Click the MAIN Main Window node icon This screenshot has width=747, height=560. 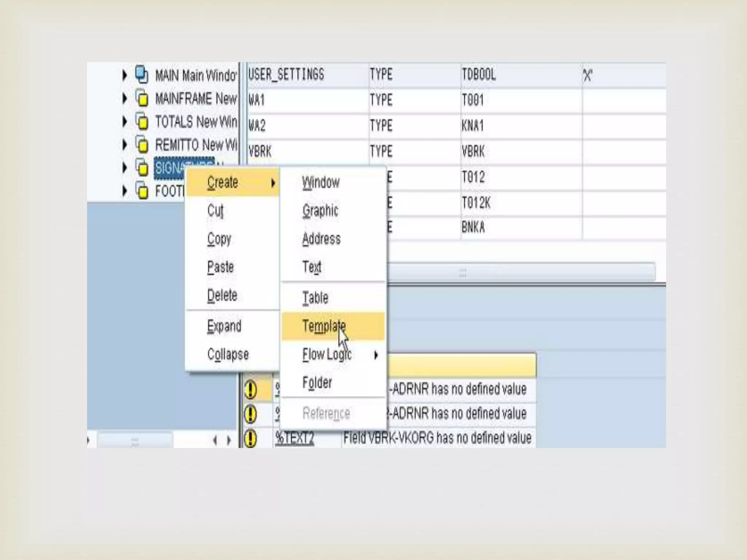pos(141,75)
